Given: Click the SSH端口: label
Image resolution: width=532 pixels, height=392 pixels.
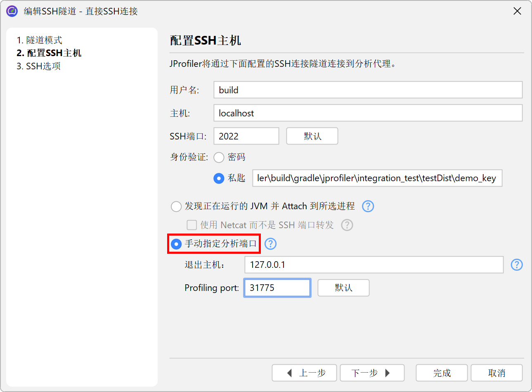Looking at the screenshot, I should click(x=188, y=136).
